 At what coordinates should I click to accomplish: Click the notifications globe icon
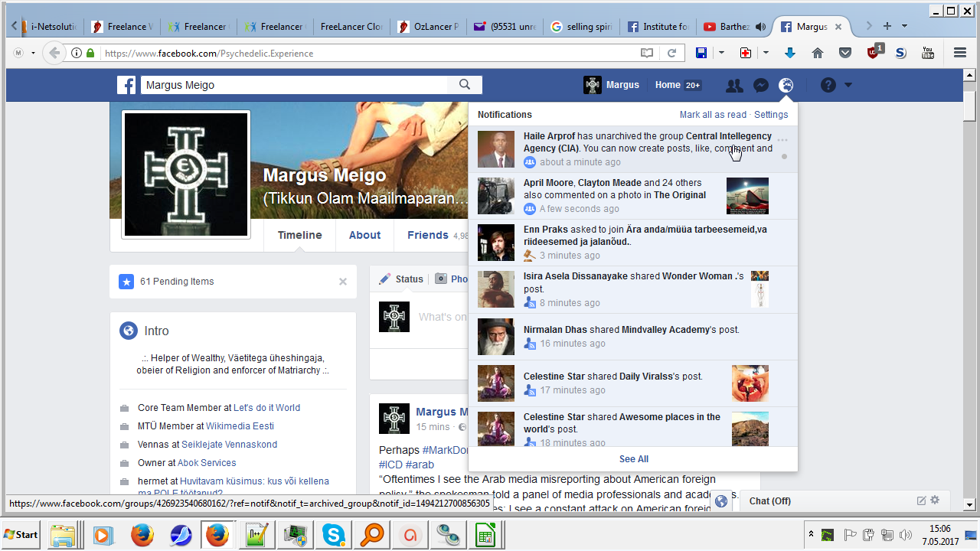pyautogui.click(x=786, y=86)
